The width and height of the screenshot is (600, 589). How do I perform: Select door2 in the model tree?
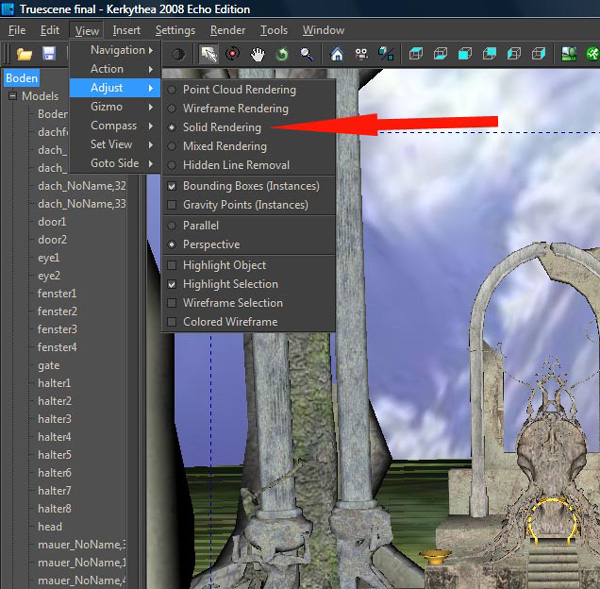52,240
